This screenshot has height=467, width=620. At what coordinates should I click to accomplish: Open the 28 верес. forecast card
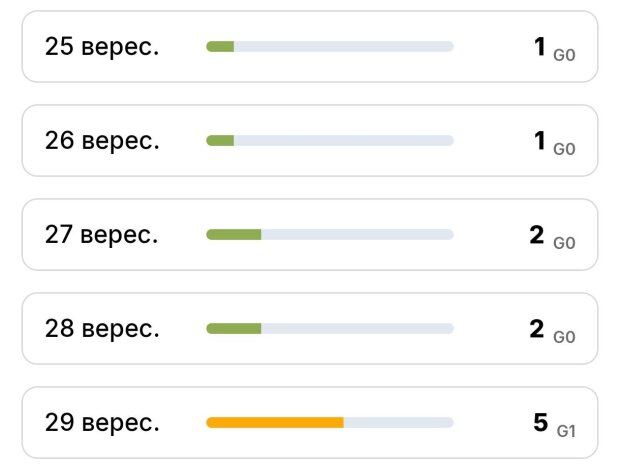pyautogui.click(x=310, y=329)
